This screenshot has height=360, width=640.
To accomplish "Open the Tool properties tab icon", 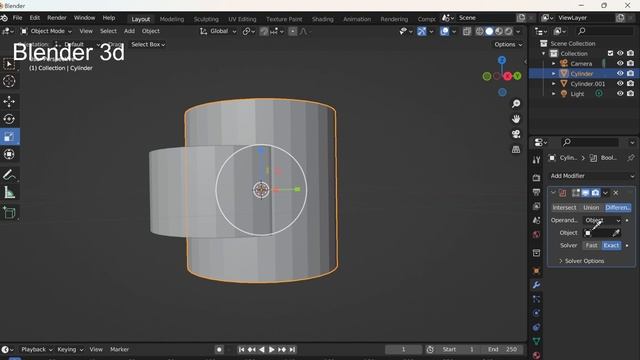I will (536, 160).
